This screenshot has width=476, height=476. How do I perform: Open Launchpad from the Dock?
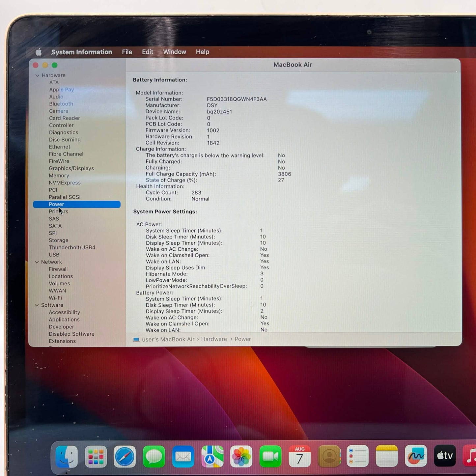tap(96, 457)
